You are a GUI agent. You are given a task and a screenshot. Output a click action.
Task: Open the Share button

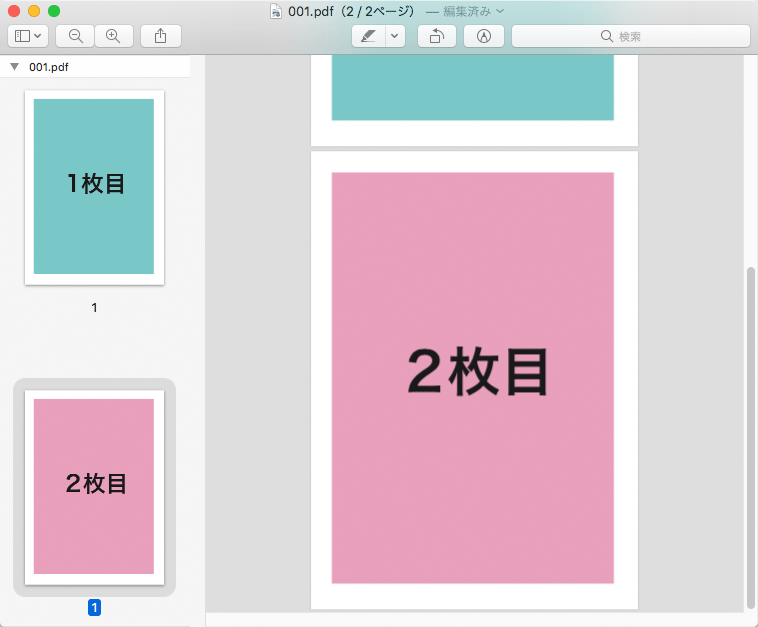click(160, 36)
